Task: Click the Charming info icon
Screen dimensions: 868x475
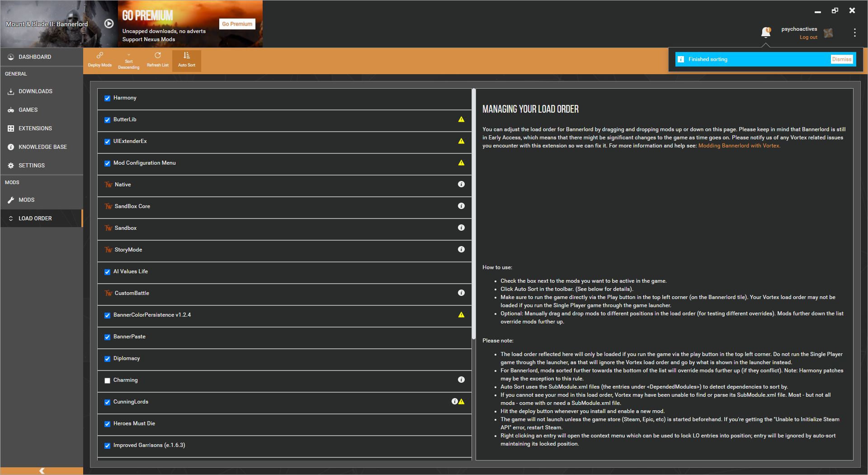Action: tap(461, 380)
